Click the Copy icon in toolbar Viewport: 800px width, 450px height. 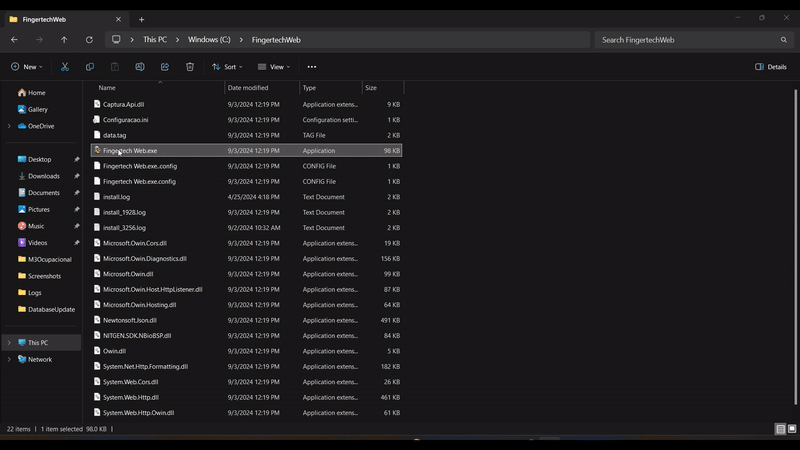pos(90,67)
